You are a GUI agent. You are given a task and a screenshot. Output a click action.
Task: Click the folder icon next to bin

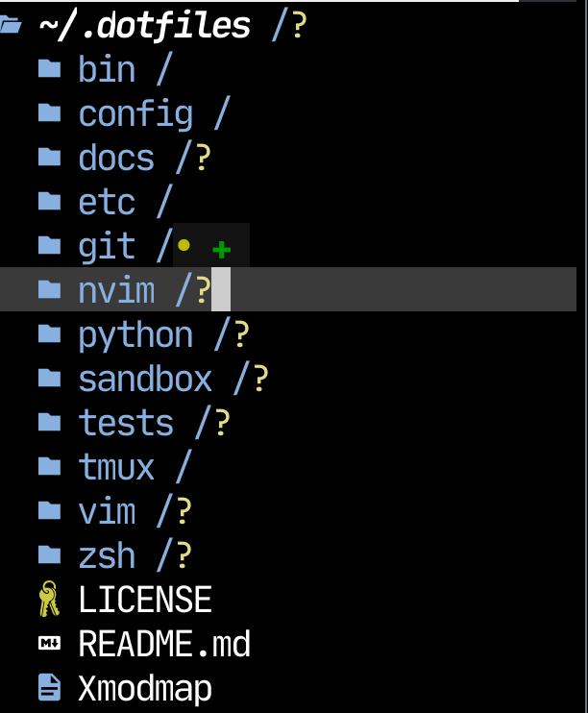click(50, 68)
